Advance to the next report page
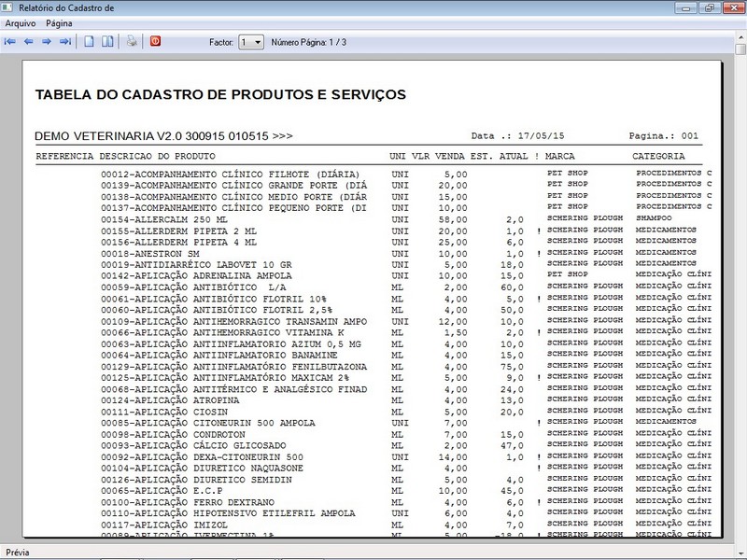Viewport: 747px width, 560px height. (47, 42)
